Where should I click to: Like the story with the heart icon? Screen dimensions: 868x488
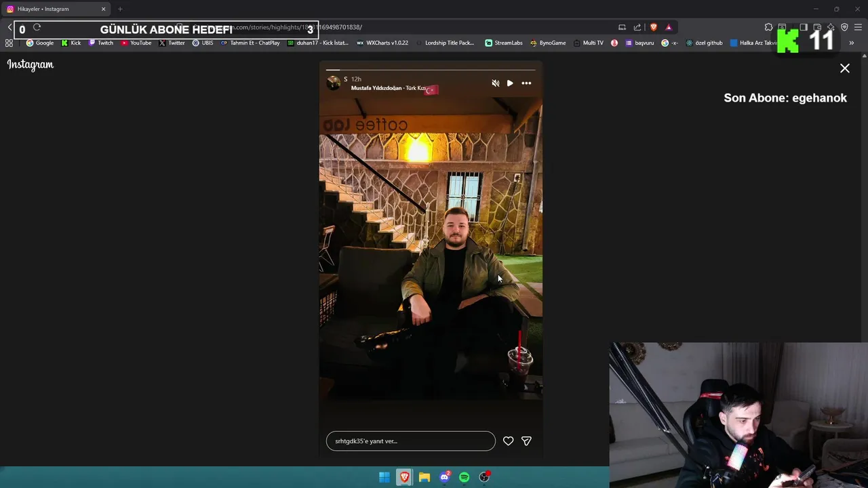coord(508,441)
